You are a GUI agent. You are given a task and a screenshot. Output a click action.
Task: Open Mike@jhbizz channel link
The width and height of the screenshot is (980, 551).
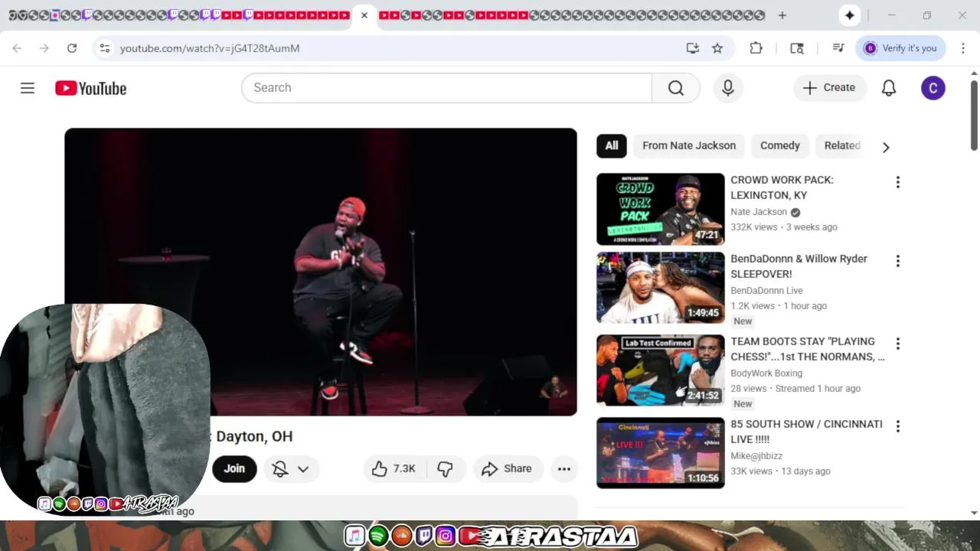756,456
